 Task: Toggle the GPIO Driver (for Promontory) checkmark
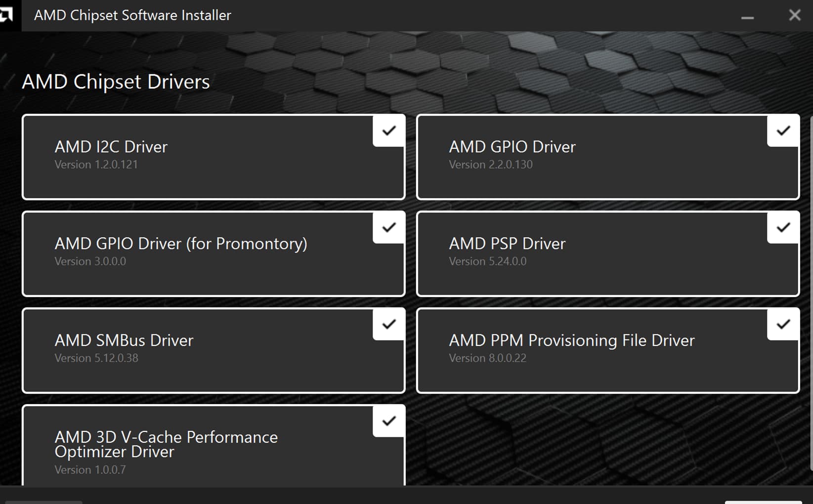click(x=389, y=228)
